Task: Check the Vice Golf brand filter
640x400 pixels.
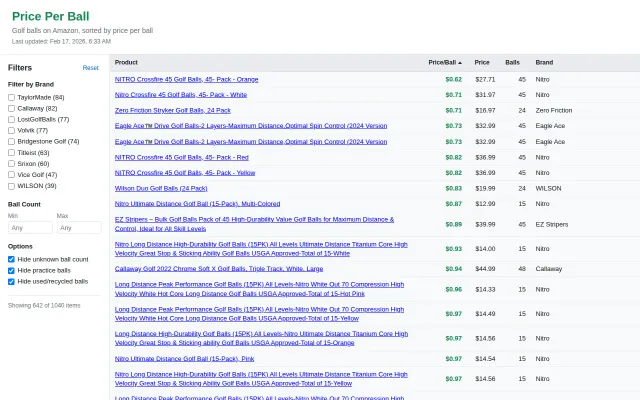Action: point(11,175)
